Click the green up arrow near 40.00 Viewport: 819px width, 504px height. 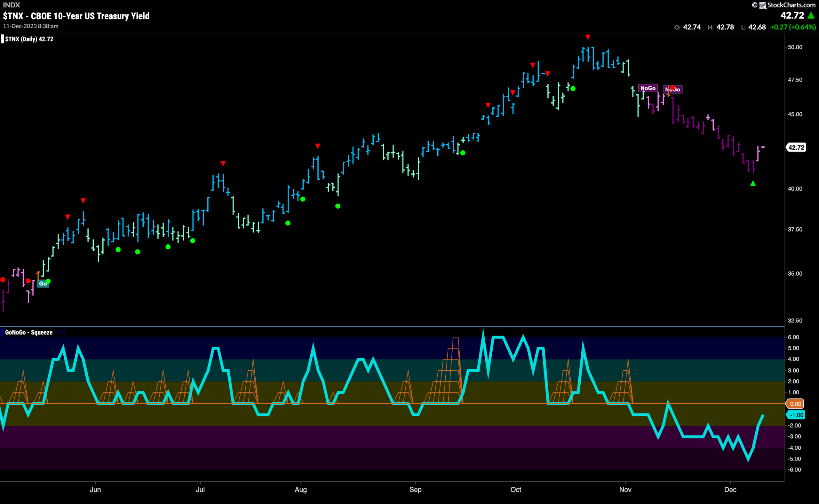[753, 183]
